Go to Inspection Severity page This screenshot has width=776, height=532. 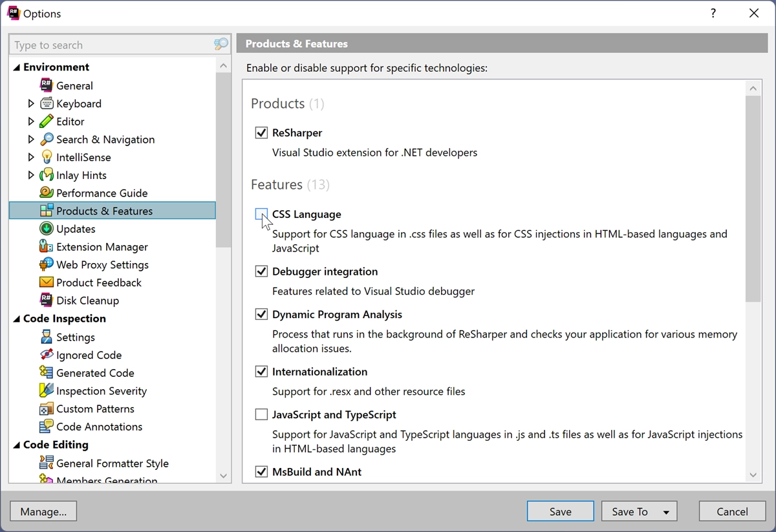[x=102, y=390]
